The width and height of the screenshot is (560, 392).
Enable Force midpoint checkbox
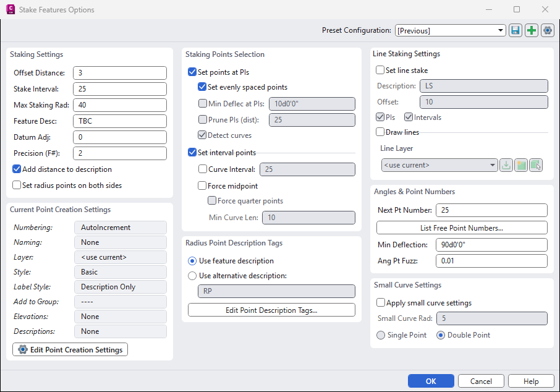tap(202, 185)
